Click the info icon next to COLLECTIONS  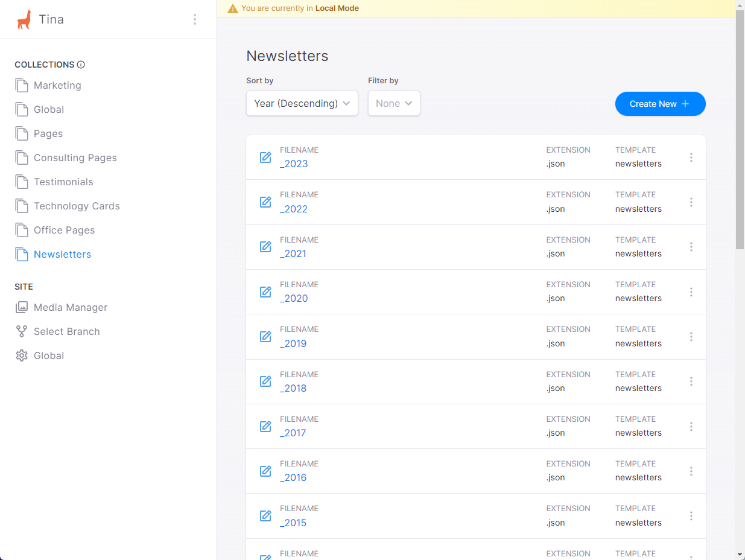coord(81,65)
